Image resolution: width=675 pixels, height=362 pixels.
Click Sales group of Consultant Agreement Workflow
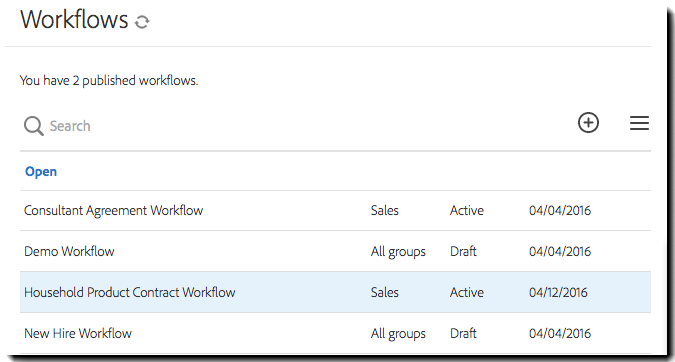384,210
